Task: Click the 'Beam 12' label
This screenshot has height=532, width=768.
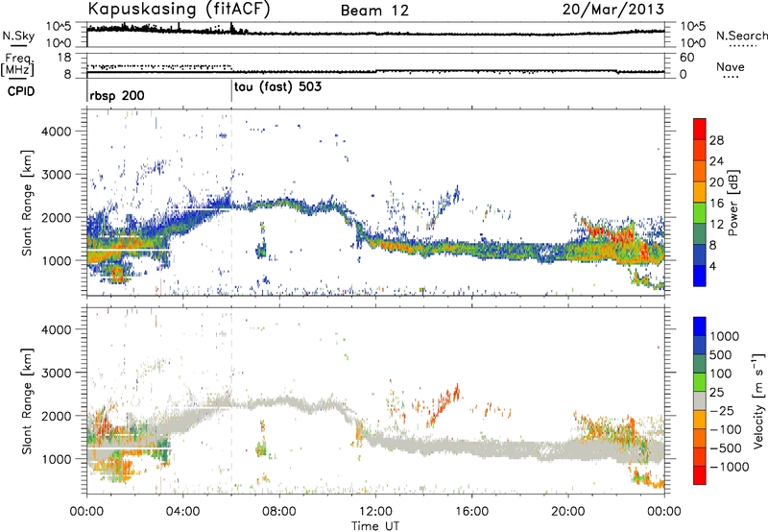Action: (374, 11)
